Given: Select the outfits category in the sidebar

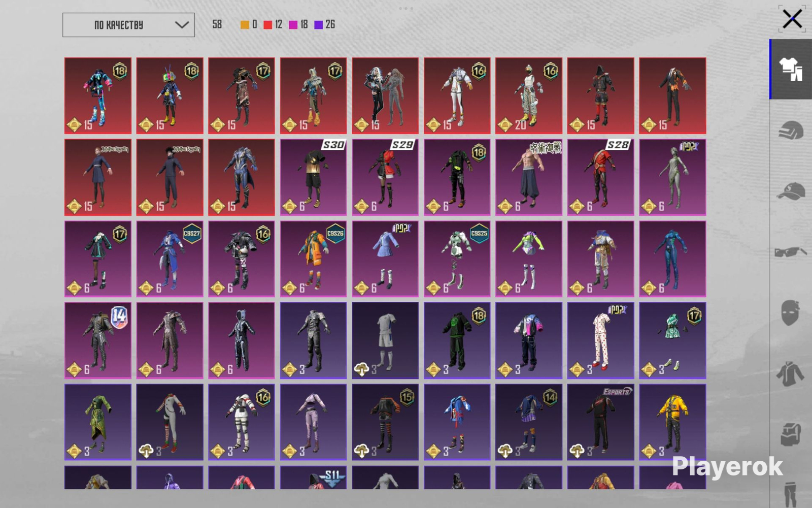Looking at the screenshot, I should (x=791, y=69).
